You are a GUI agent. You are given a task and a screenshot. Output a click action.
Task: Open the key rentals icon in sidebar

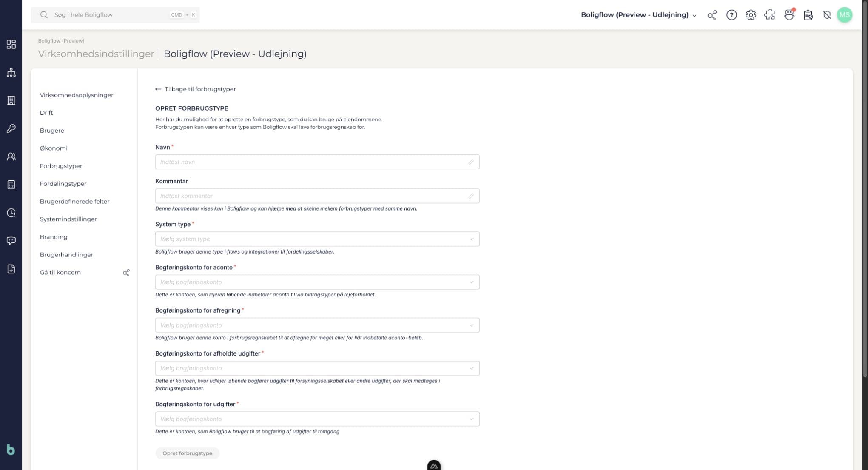(x=11, y=128)
